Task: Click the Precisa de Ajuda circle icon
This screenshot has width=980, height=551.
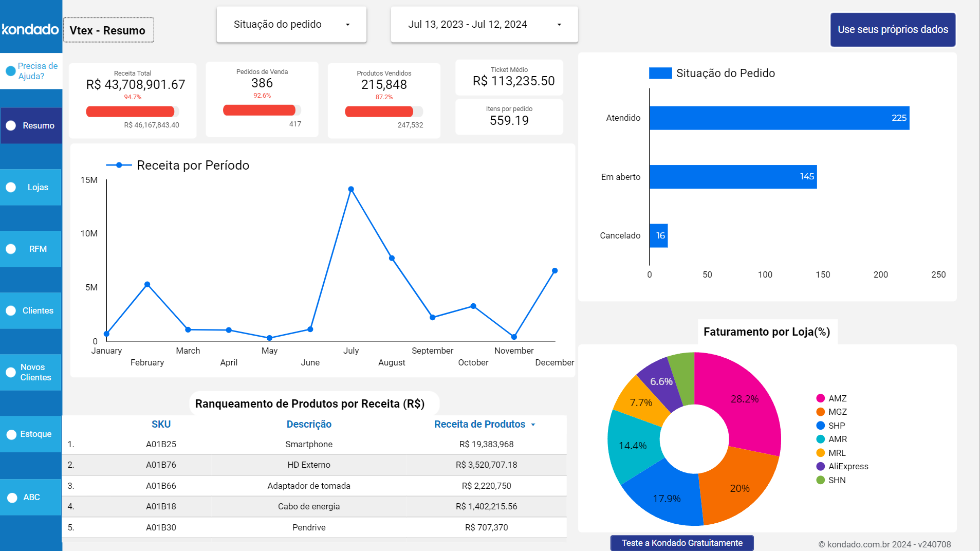Action: pyautogui.click(x=10, y=70)
